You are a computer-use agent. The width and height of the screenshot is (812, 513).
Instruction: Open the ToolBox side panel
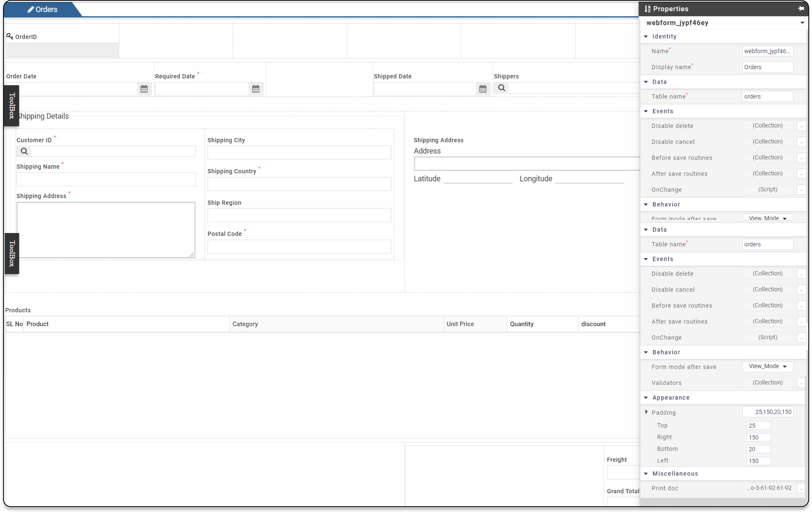[11, 106]
